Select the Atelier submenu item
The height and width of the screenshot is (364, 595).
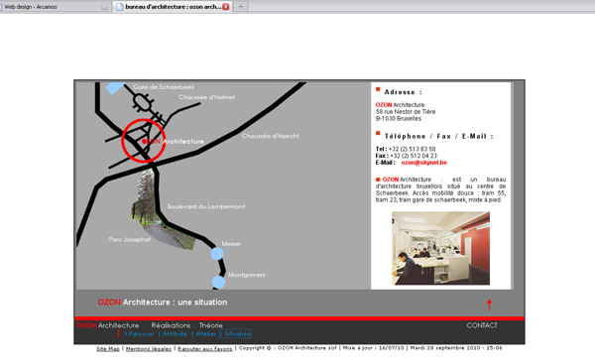click(205, 334)
